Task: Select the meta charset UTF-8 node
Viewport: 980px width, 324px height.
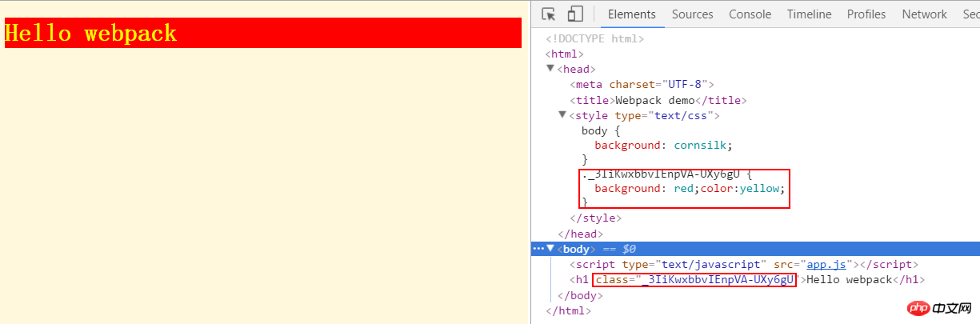Action: pyautogui.click(x=642, y=85)
